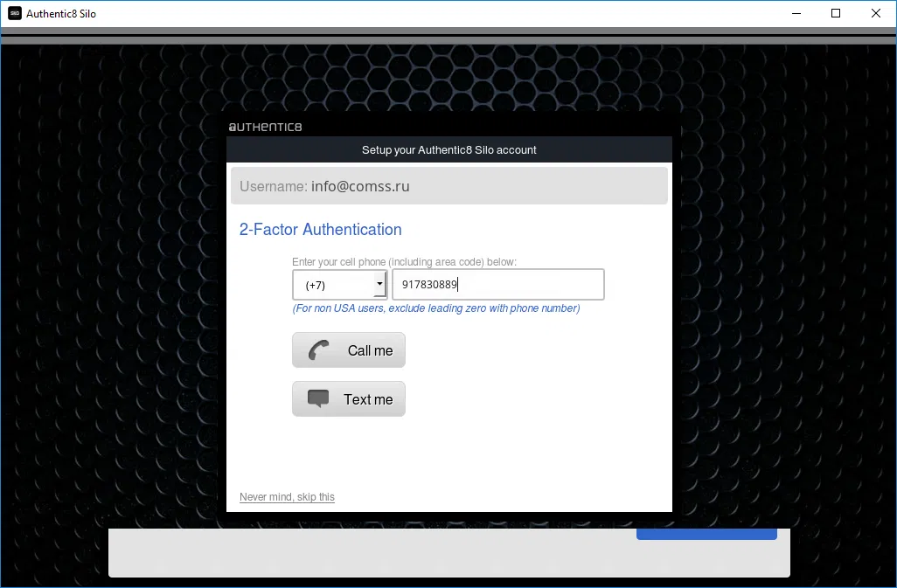This screenshot has width=897, height=588.
Task: Close the Authentic8 Silo window
Action: (x=876, y=13)
